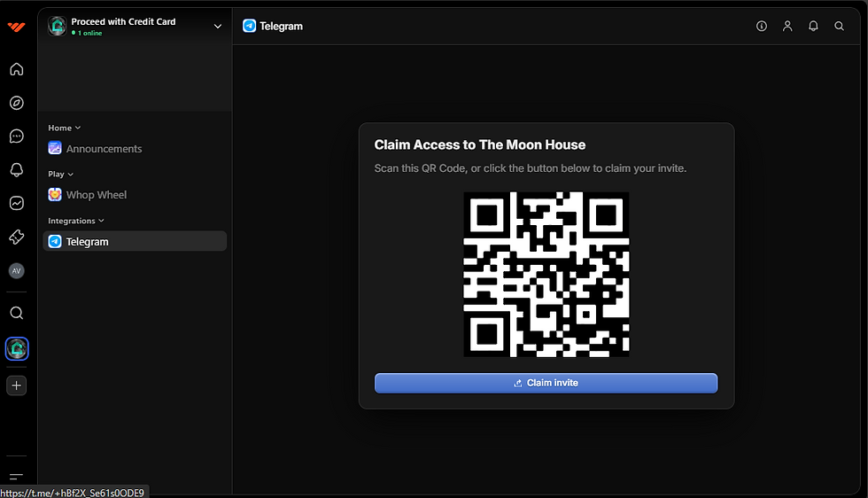Image resolution: width=868 pixels, height=498 pixels.
Task: Open the Discover compass icon
Action: [x=17, y=103]
